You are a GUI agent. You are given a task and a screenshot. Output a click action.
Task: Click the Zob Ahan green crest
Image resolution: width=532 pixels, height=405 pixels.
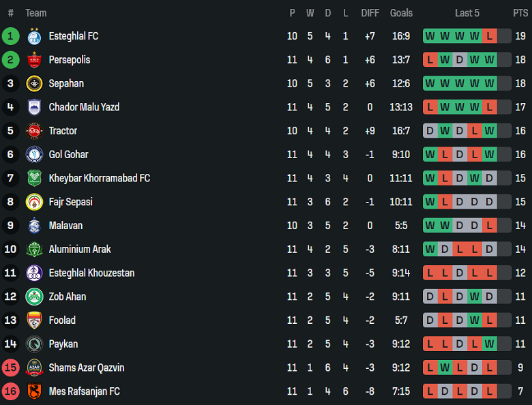[x=34, y=297]
